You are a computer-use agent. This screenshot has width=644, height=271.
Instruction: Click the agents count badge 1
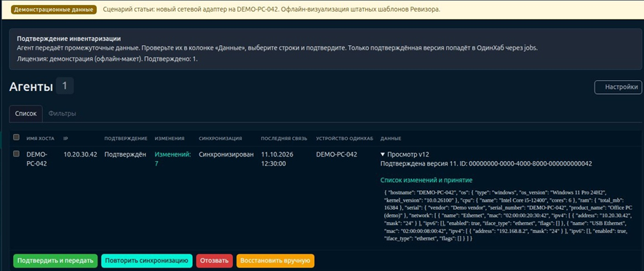65,86
